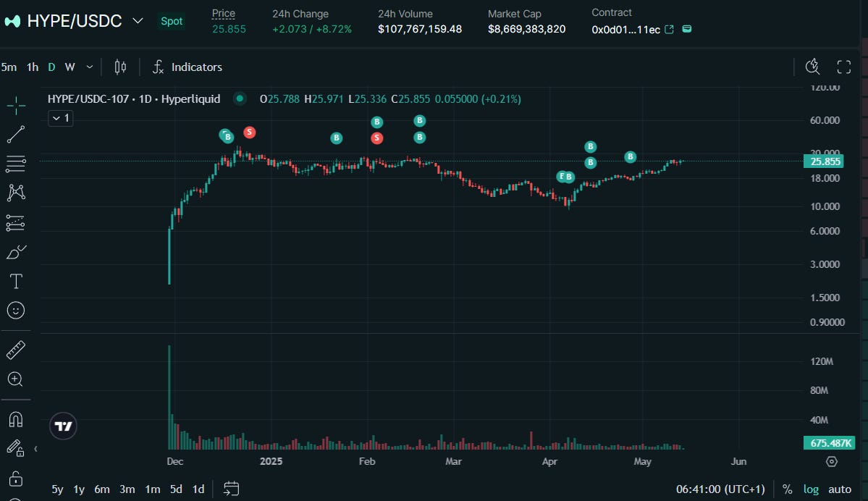Select the ruler measure tool

pos(16,350)
